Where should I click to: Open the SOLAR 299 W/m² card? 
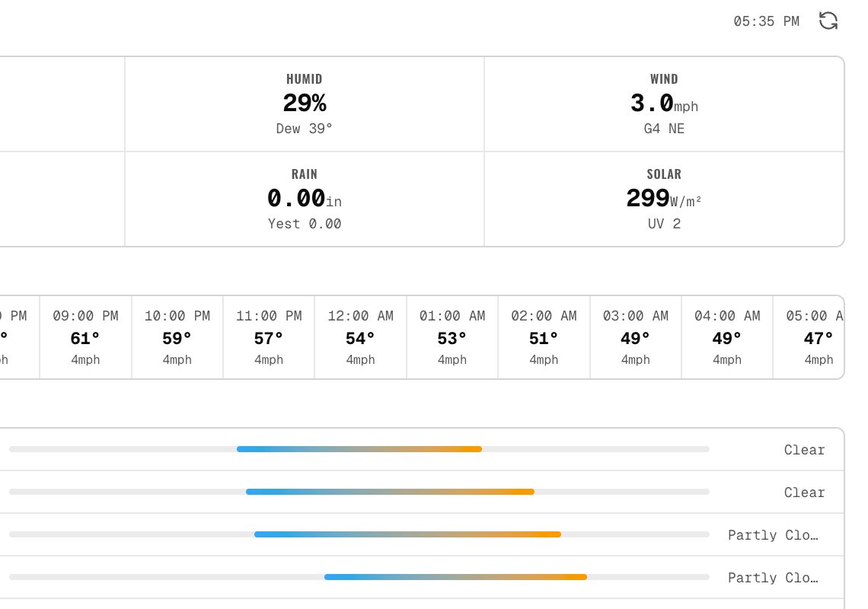tap(664, 199)
